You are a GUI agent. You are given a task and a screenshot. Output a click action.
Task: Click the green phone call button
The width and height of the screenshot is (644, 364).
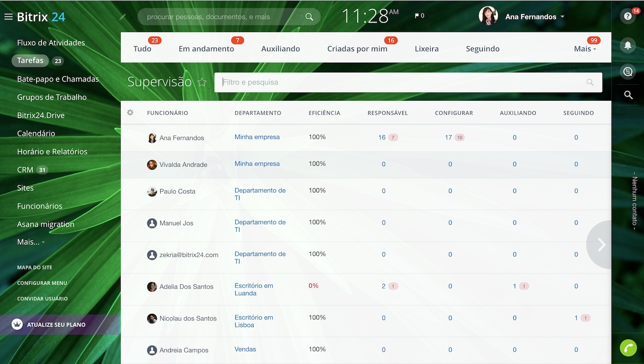[x=628, y=348]
